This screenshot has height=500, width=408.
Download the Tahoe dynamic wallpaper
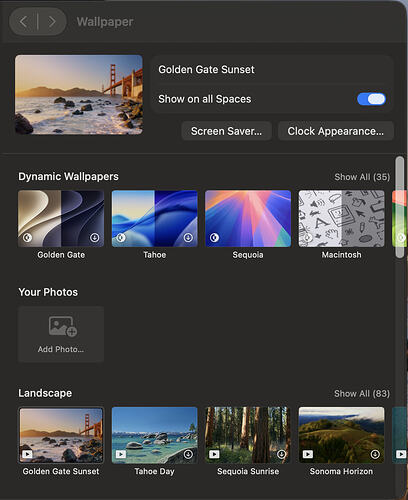point(188,237)
